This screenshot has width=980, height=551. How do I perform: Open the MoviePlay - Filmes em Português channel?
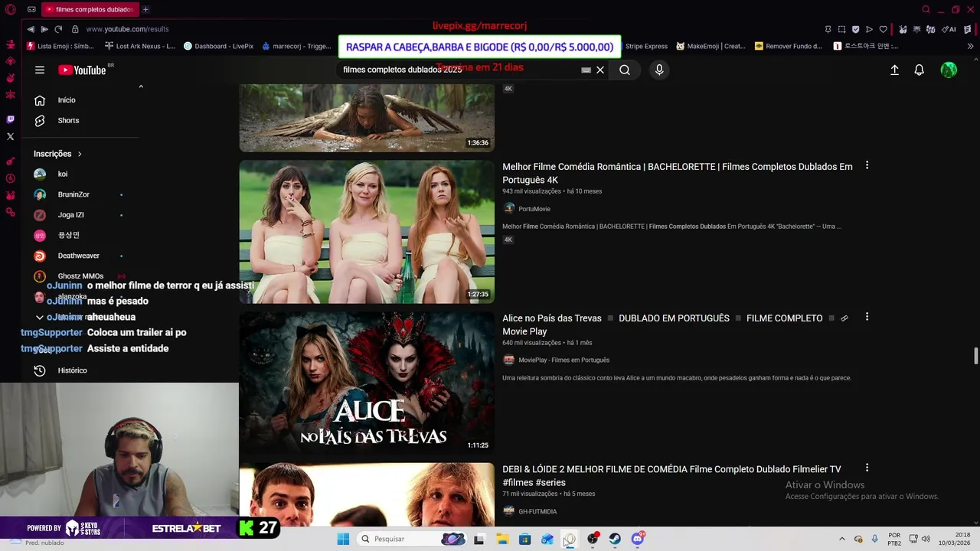click(563, 360)
